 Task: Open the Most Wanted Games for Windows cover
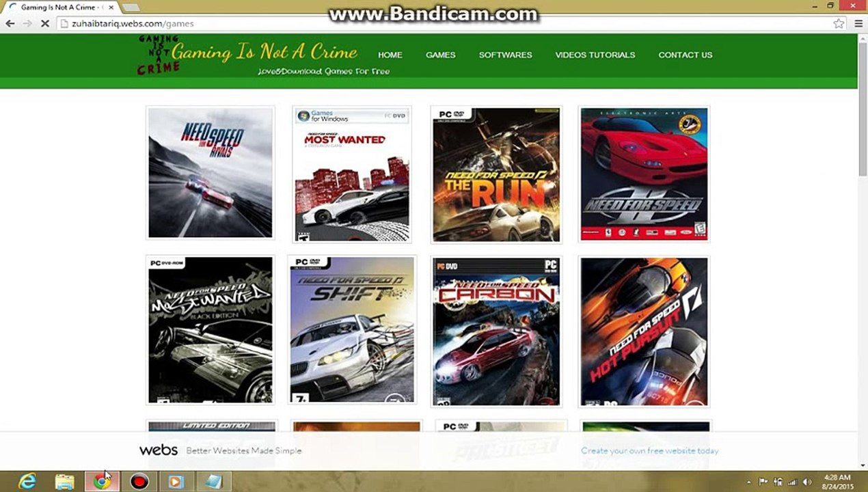pos(352,174)
